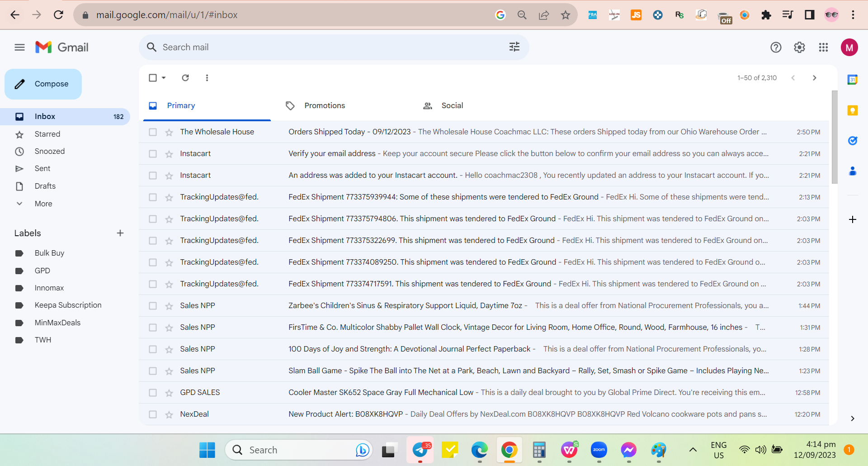Select GPD SALES email checkbox
Image resolution: width=868 pixels, height=466 pixels.
click(x=153, y=393)
